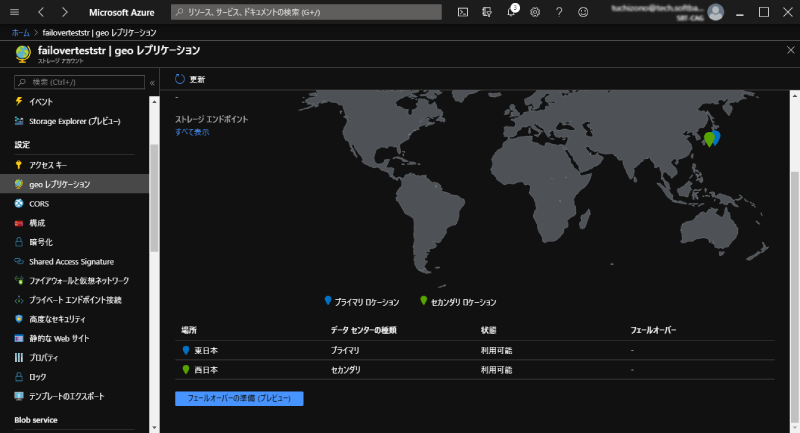Image resolution: width=800 pixels, height=433 pixels.
Task: Open the directory and subscription filter icon
Action: pyautogui.click(x=487, y=12)
